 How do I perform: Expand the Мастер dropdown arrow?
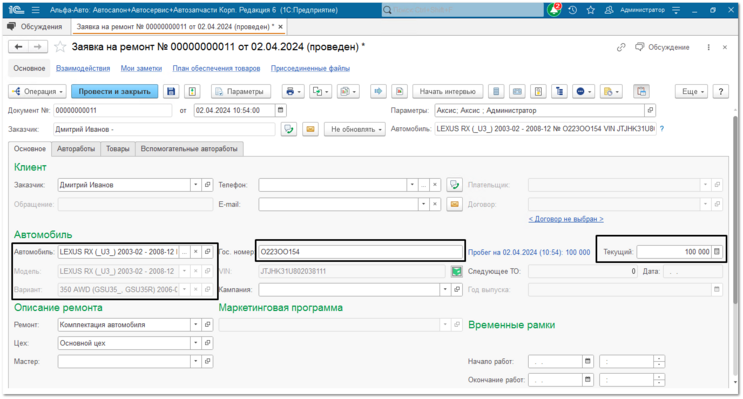(195, 362)
